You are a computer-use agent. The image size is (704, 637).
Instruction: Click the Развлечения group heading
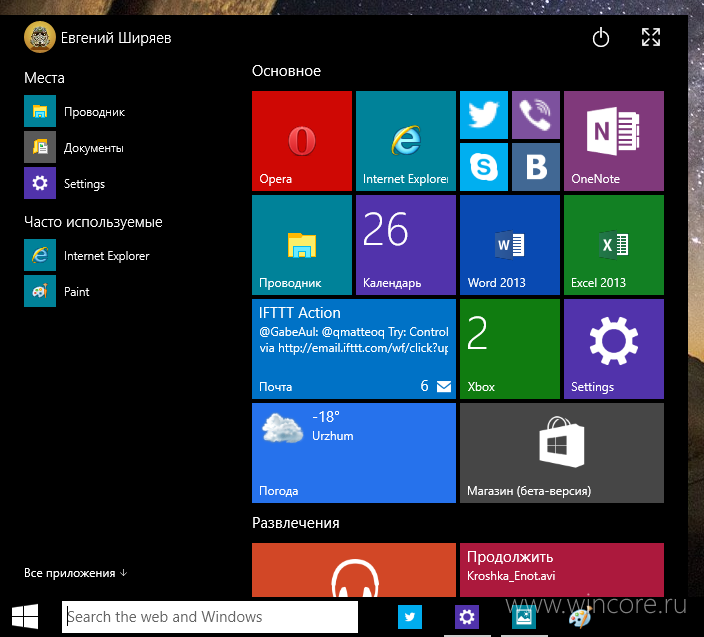[296, 523]
